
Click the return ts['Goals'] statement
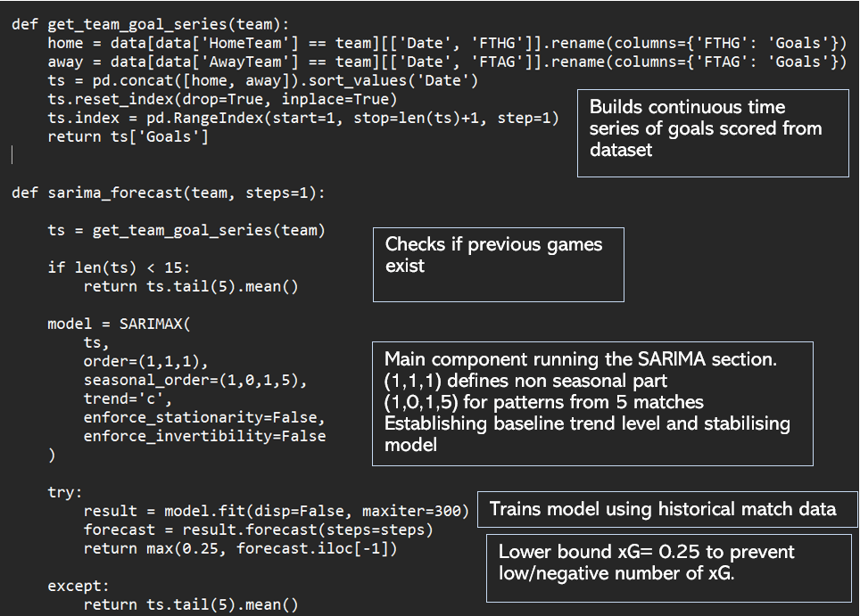point(128,136)
